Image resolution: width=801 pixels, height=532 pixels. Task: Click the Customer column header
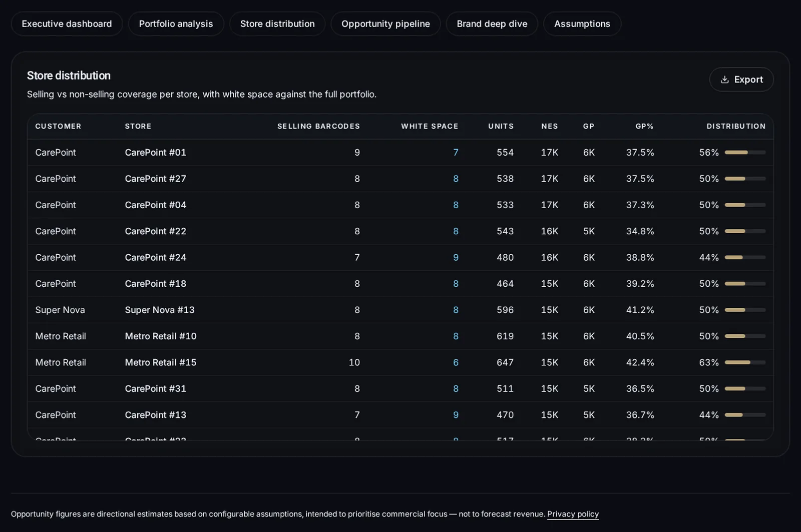pyautogui.click(x=58, y=126)
